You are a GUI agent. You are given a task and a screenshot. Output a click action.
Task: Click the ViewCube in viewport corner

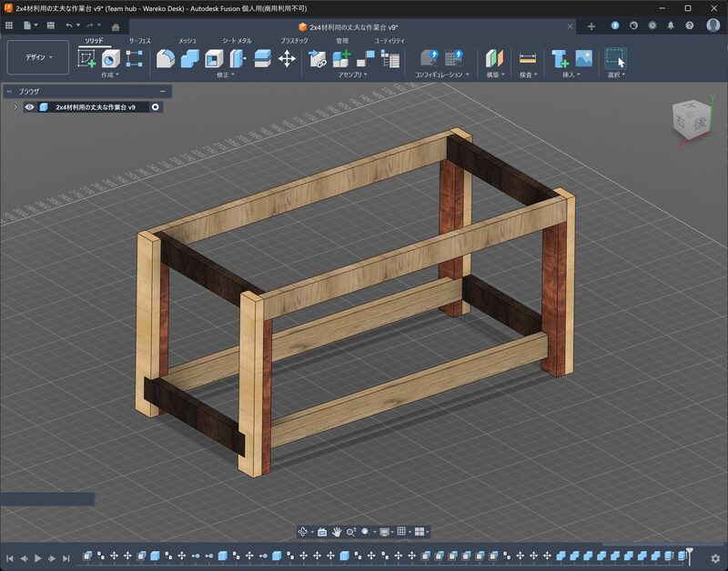click(689, 120)
